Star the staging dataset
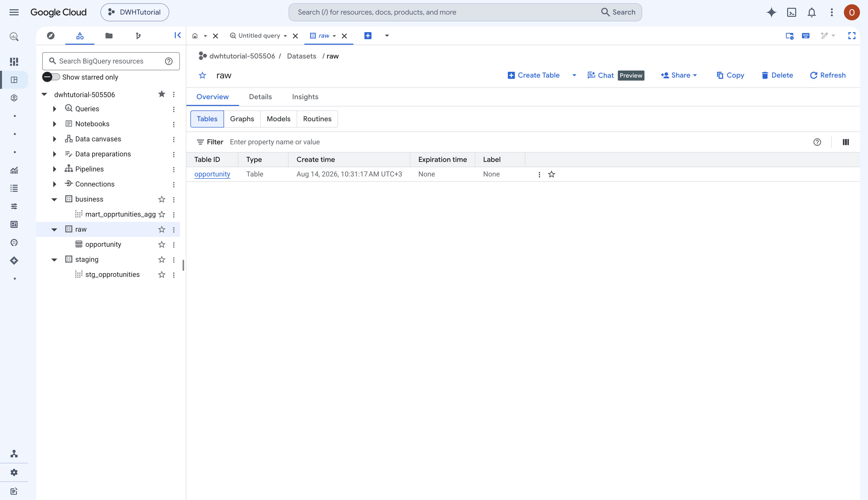The image size is (868, 500). coord(161,260)
